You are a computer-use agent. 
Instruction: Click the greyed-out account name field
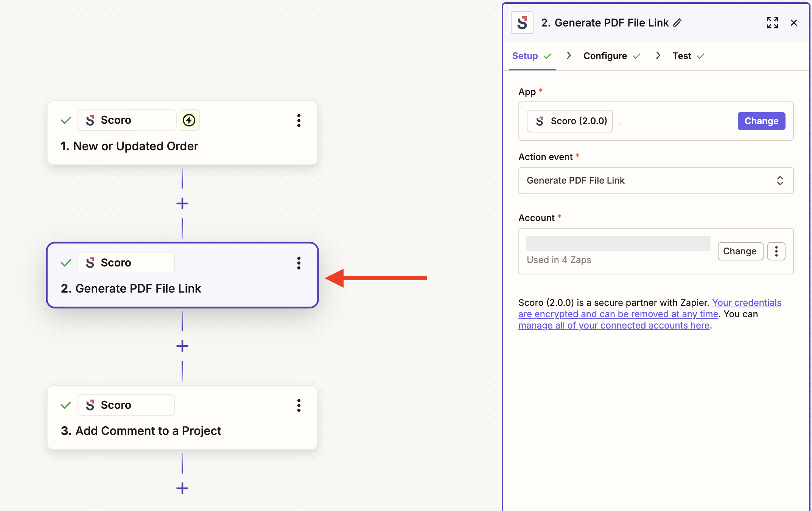click(x=618, y=243)
